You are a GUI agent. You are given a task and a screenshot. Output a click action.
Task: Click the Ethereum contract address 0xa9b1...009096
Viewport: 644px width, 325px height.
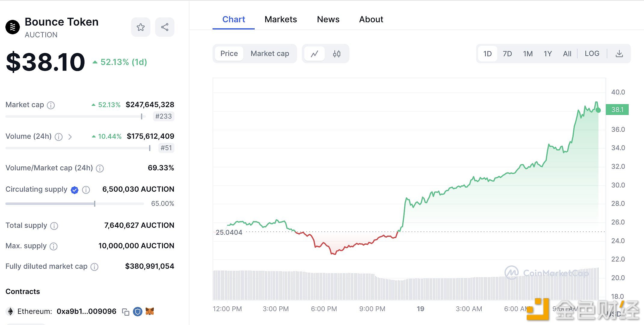point(87,311)
